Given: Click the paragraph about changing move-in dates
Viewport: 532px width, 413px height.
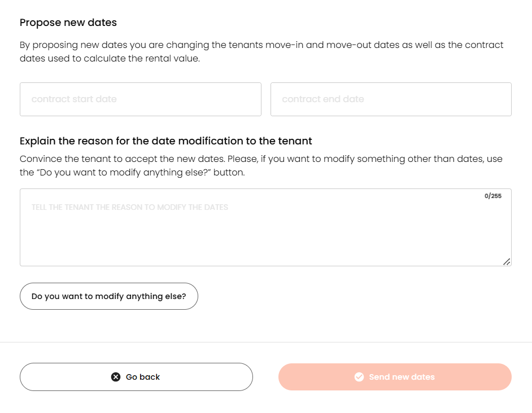Looking at the screenshot, I should pyautogui.click(x=261, y=51).
